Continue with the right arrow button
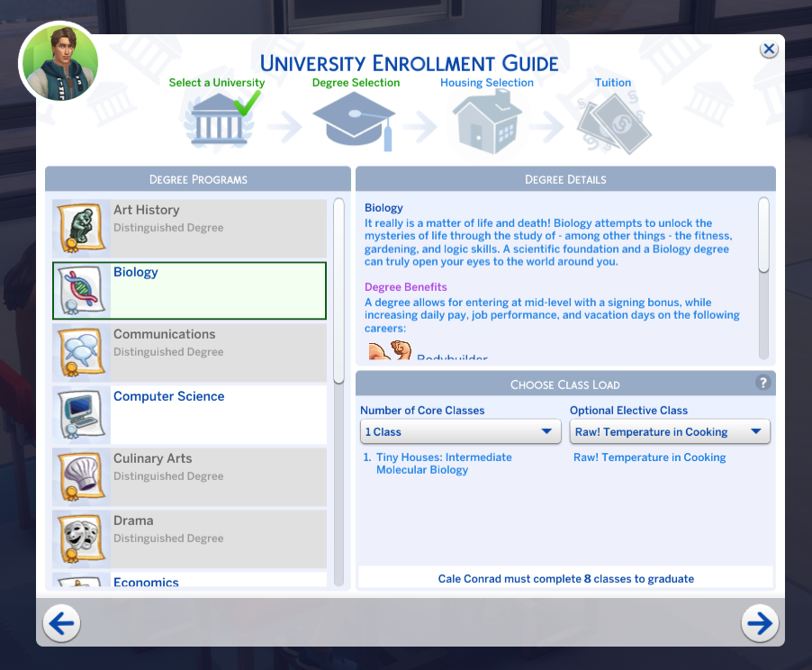The width and height of the screenshot is (812, 670). pyautogui.click(x=760, y=623)
